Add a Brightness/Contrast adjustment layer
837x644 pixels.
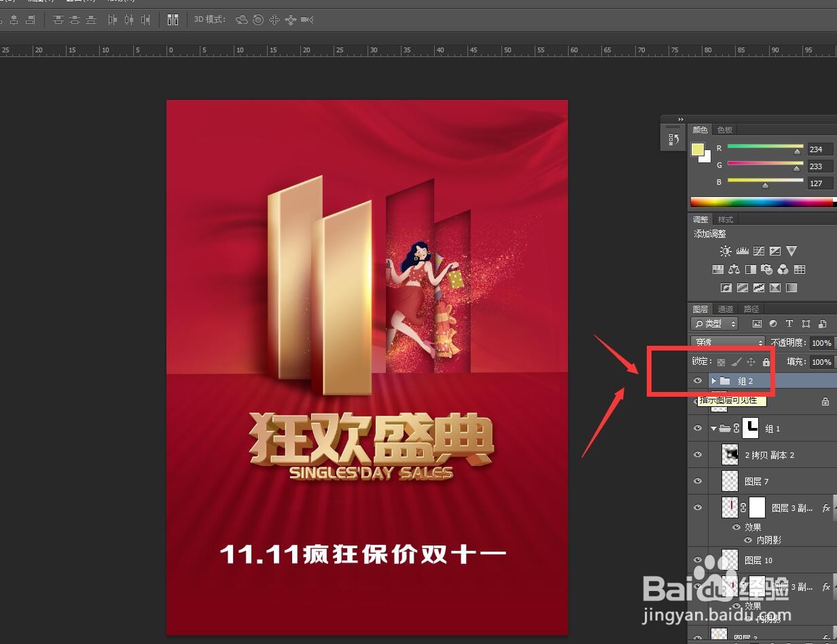click(726, 251)
